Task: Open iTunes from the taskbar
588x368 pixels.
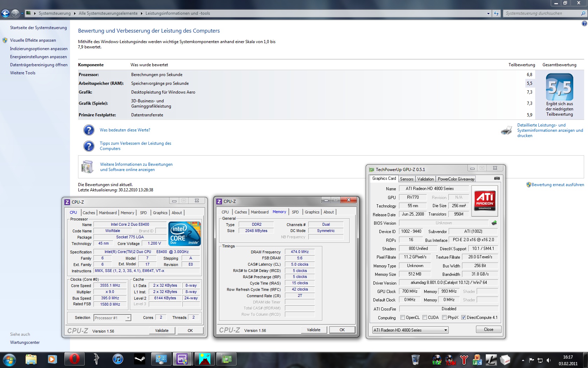Action: 118,359
